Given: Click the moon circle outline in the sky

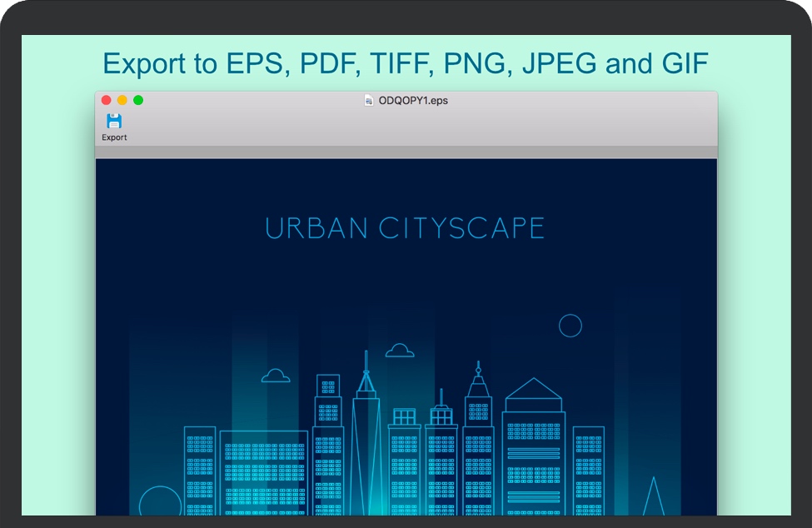Looking at the screenshot, I should (x=570, y=326).
